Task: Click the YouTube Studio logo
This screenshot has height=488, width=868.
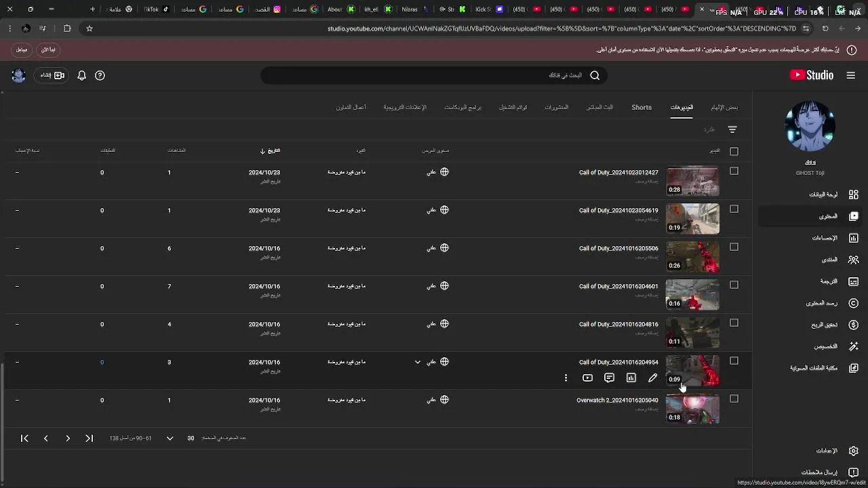Action: coord(812,75)
